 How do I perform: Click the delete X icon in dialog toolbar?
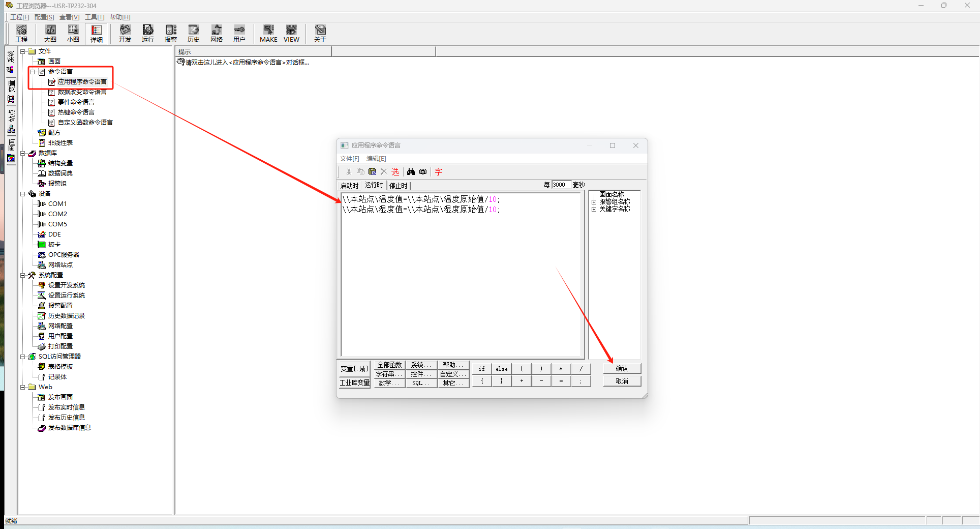point(384,172)
